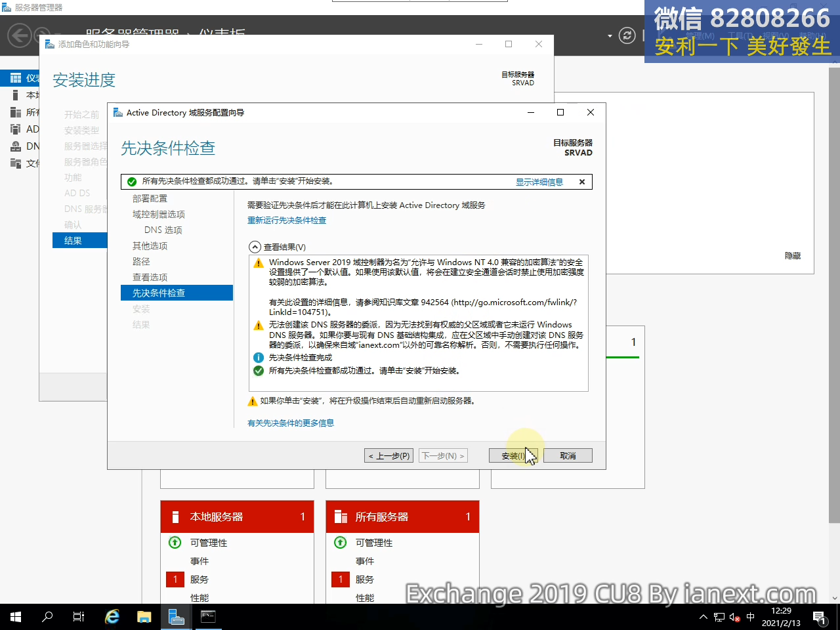Click warning icon beside restart notice
Image resolution: width=840 pixels, height=630 pixels.
253,401
